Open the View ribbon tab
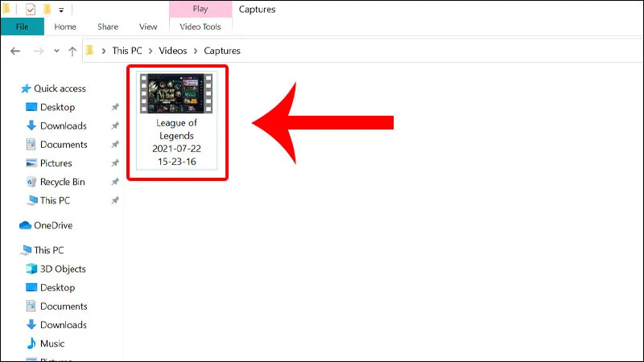 tap(148, 27)
